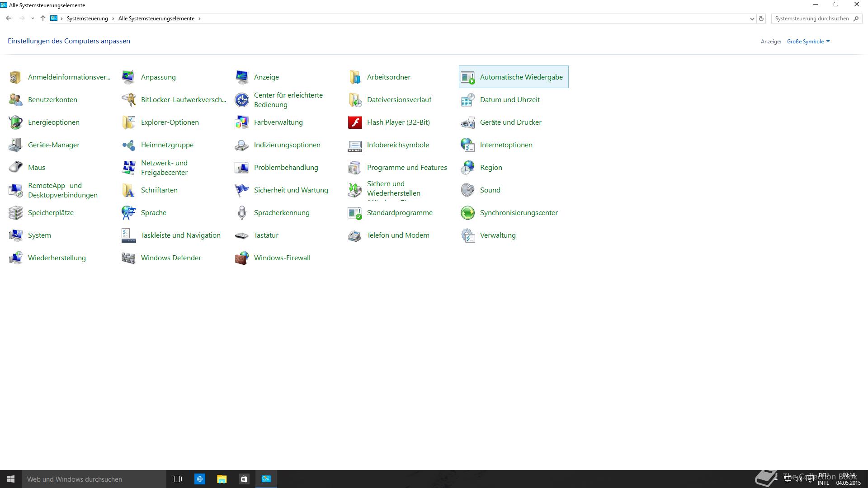Image resolution: width=868 pixels, height=488 pixels.
Task: Open the Schriftarten link
Action: [x=159, y=190]
